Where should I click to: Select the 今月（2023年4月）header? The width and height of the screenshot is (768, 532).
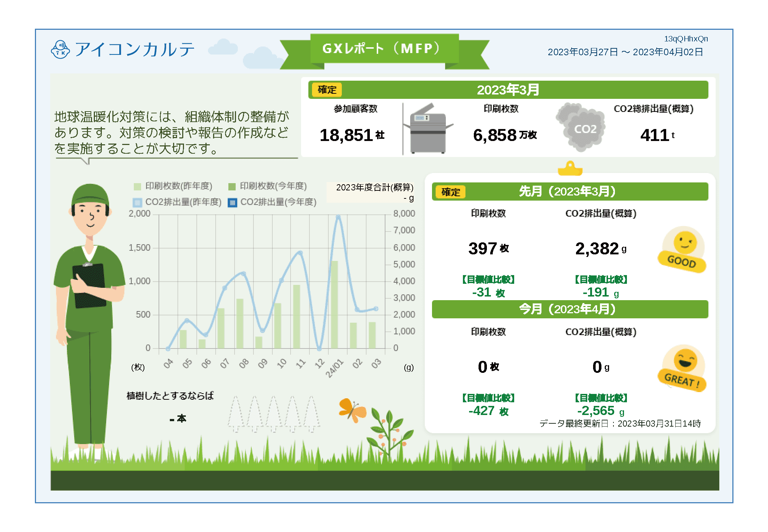pyautogui.click(x=570, y=309)
